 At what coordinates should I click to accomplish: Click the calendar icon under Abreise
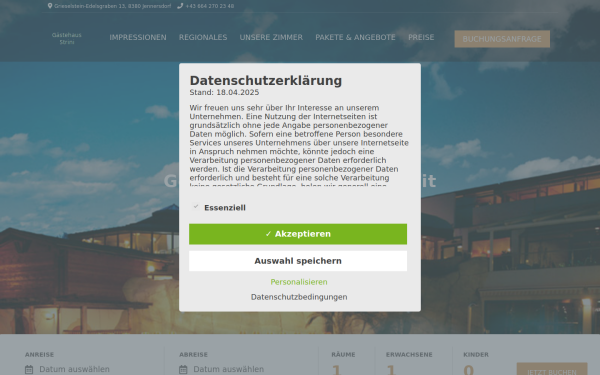183,369
